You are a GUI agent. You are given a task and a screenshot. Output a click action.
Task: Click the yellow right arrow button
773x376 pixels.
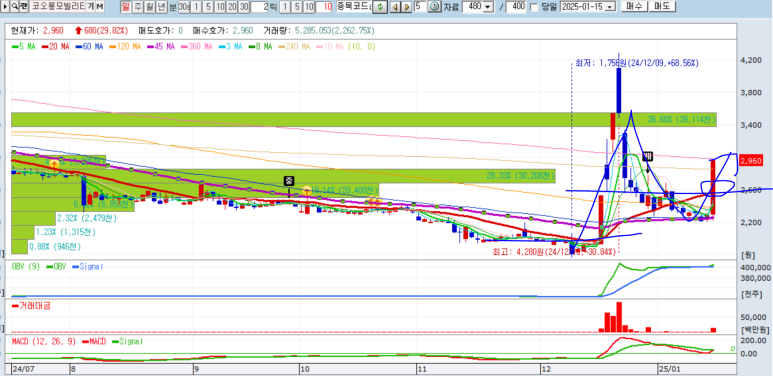407,7
